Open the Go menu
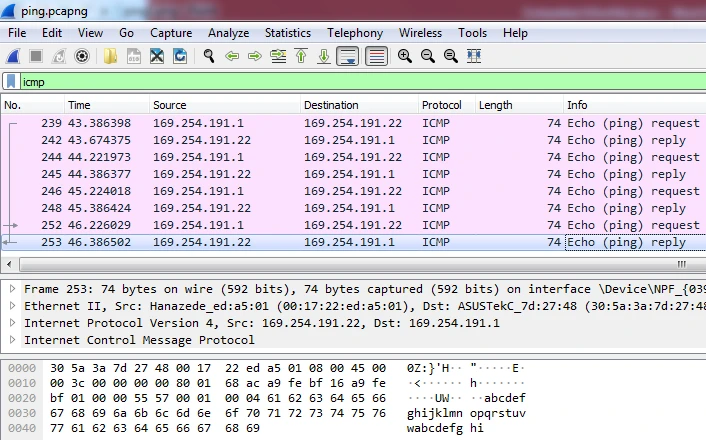Image resolution: width=706 pixels, height=440 pixels. (127, 33)
